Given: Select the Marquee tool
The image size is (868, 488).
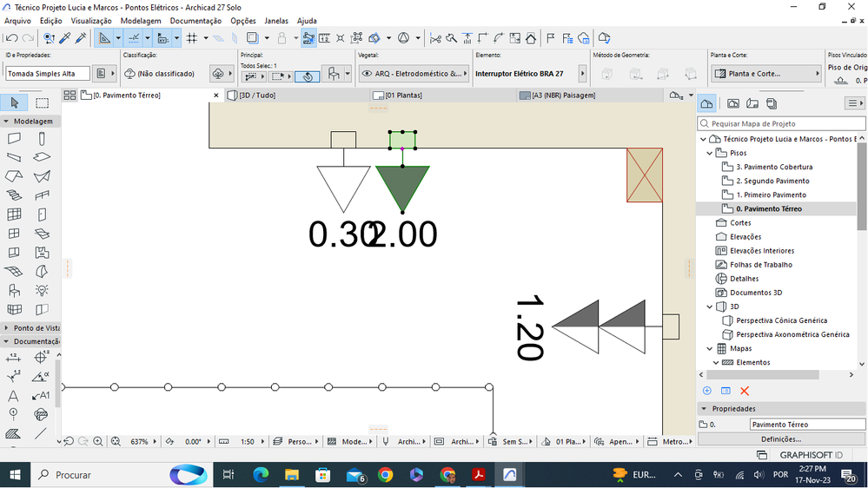Looking at the screenshot, I should 42,102.
